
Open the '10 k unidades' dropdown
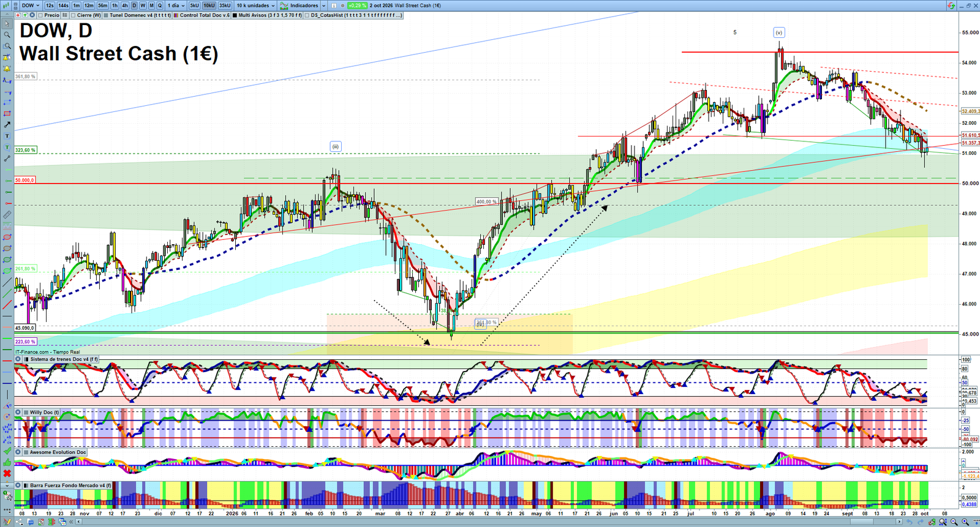(x=255, y=6)
